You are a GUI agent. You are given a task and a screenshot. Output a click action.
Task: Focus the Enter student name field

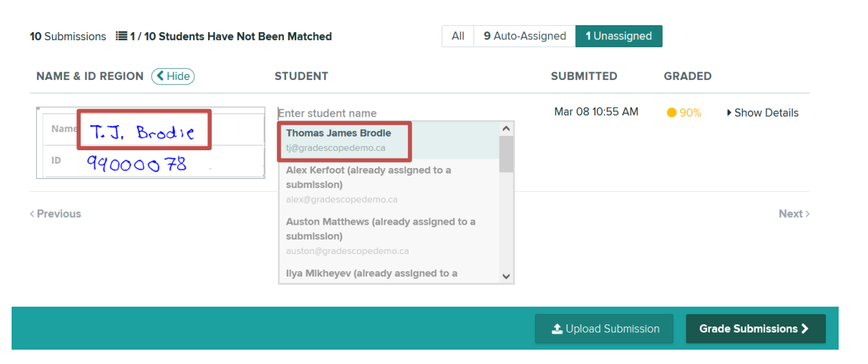(x=396, y=113)
